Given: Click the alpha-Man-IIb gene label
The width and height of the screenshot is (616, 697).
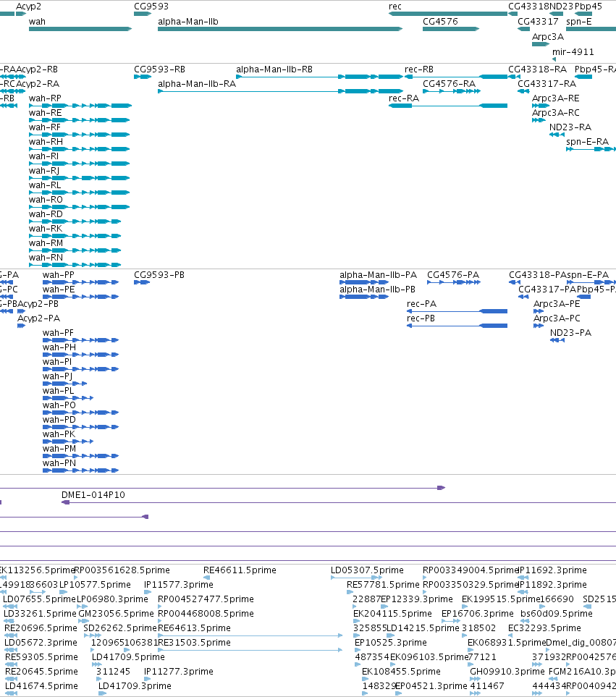Looking at the screenshot, I should [x=188, y=21].
